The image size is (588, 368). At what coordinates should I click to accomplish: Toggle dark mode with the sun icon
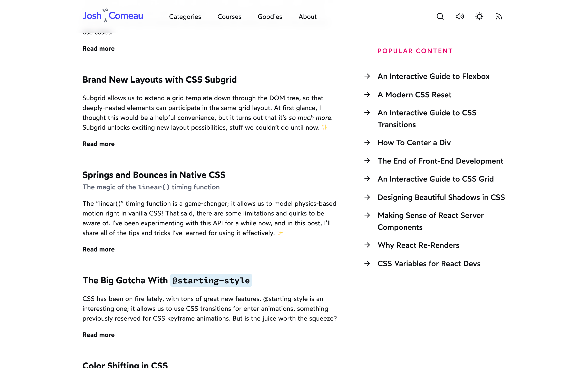point(479,17)
